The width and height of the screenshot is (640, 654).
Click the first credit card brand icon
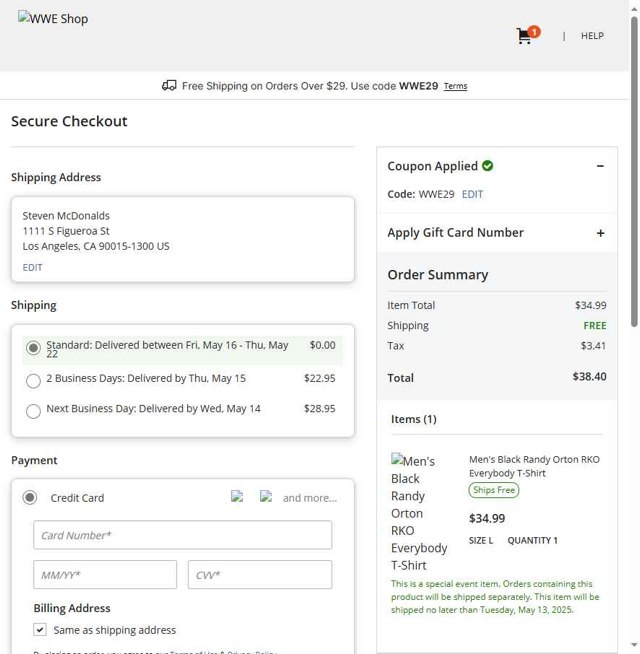[x=237, y=496]
